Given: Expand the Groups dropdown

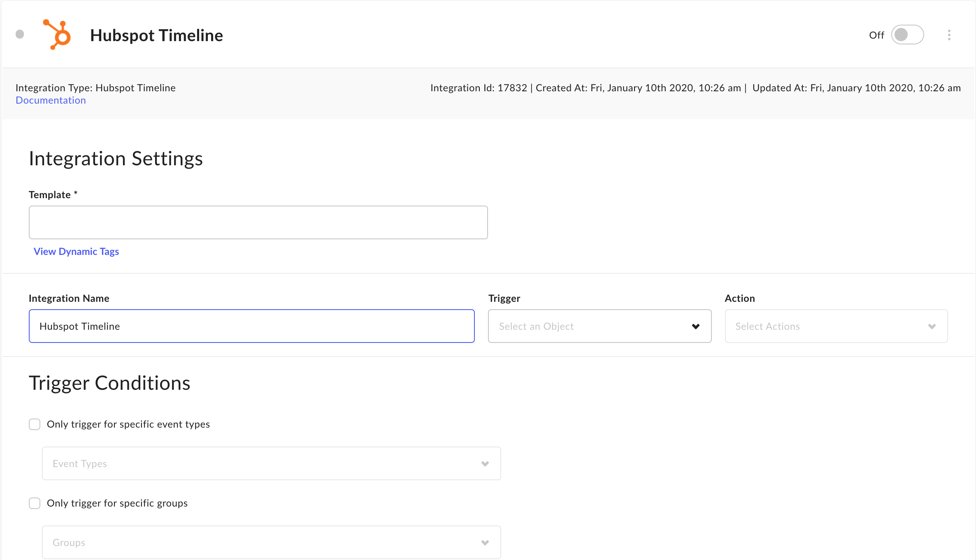Looking at the screenshot, I should (271, 542).
